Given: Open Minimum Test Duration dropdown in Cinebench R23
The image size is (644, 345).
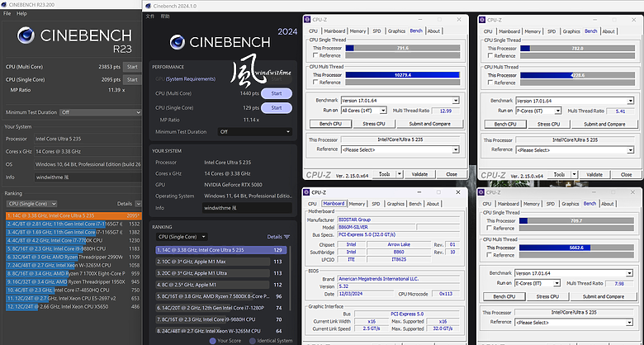Looking at the screenshot, I should (x=100, y=112).
